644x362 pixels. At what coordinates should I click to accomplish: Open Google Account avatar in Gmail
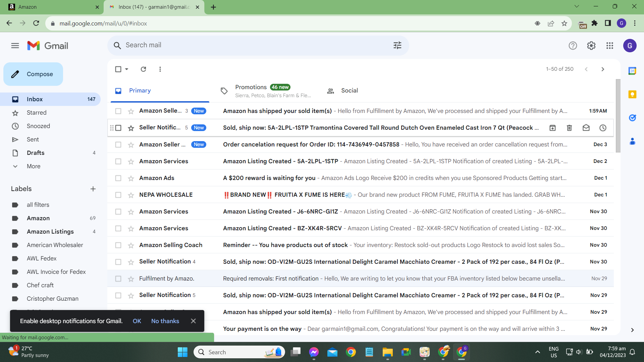tap(630, 46)
